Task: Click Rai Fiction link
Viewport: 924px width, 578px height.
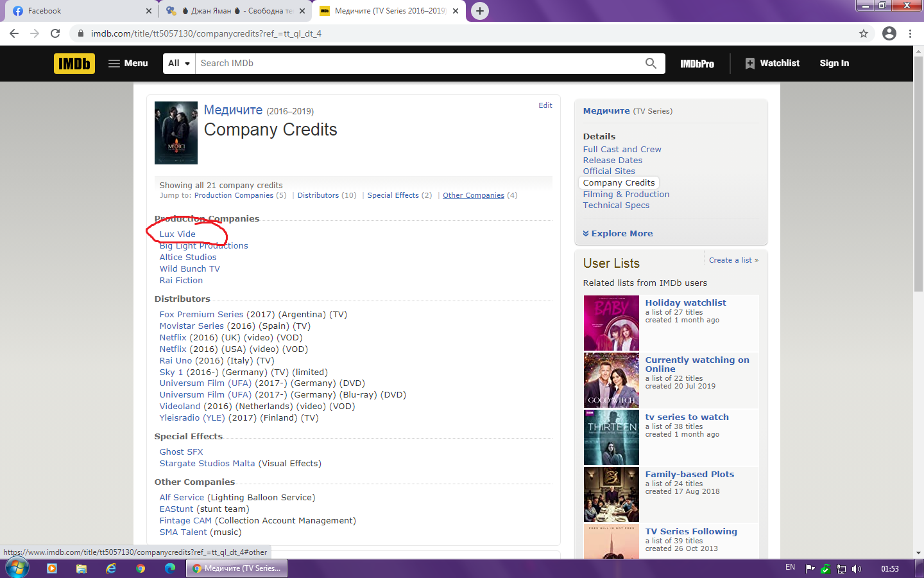Action: [x=181, y=281]
